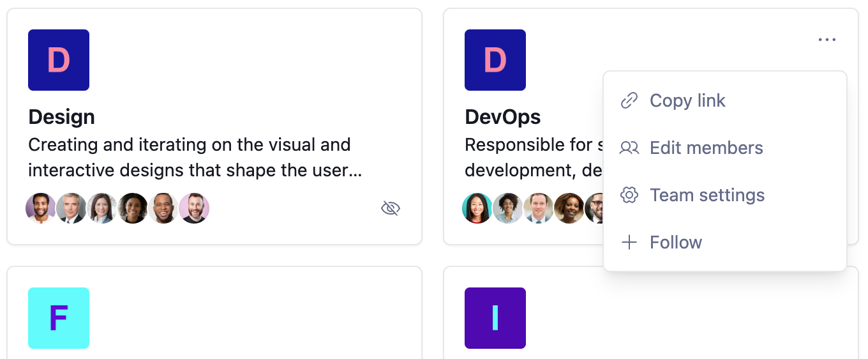The width and height of the screenshot is (868, 359).
Task: Click the purple I team avatar tile
Action: coord(495,318)
